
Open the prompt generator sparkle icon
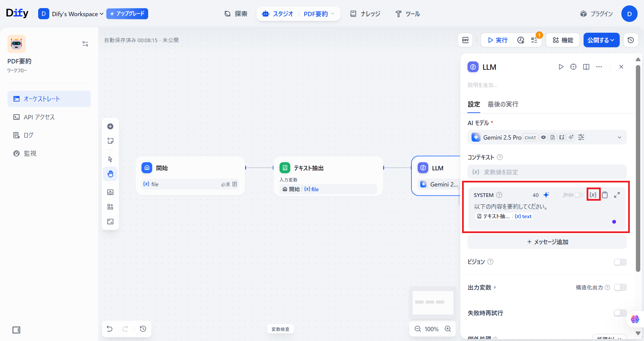coord(546,195)
